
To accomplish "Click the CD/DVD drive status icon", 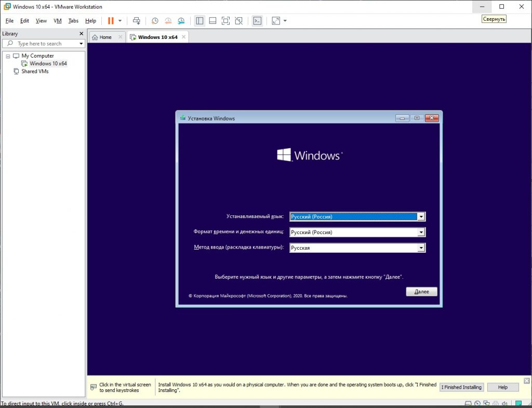I will tap(477, 404).
